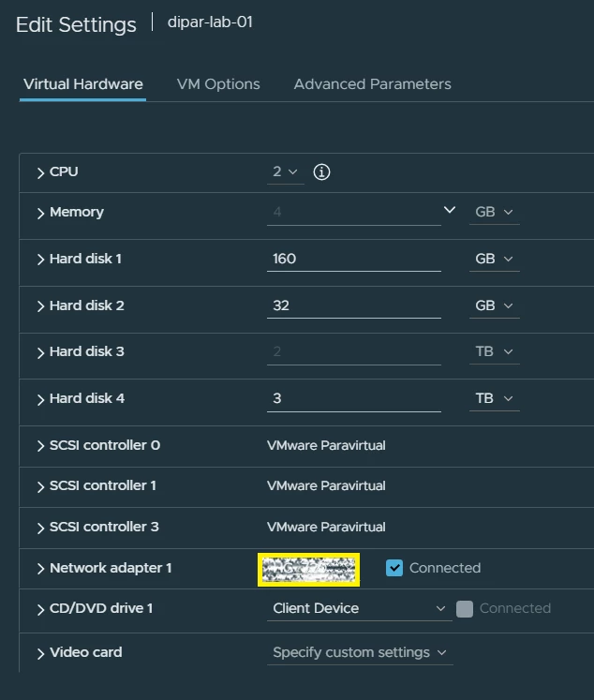Click the Hard disk 4 size field
This screenshot has width=594, height=700.
pos(353,398)
